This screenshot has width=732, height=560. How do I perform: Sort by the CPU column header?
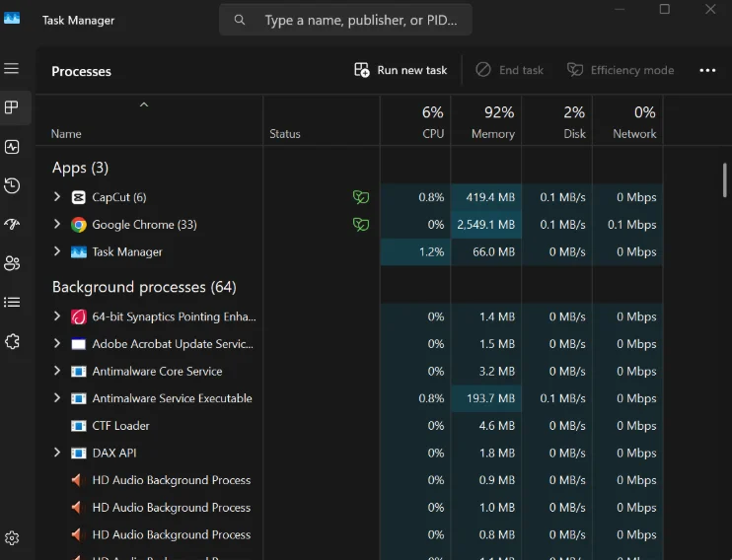pos(415,121)
